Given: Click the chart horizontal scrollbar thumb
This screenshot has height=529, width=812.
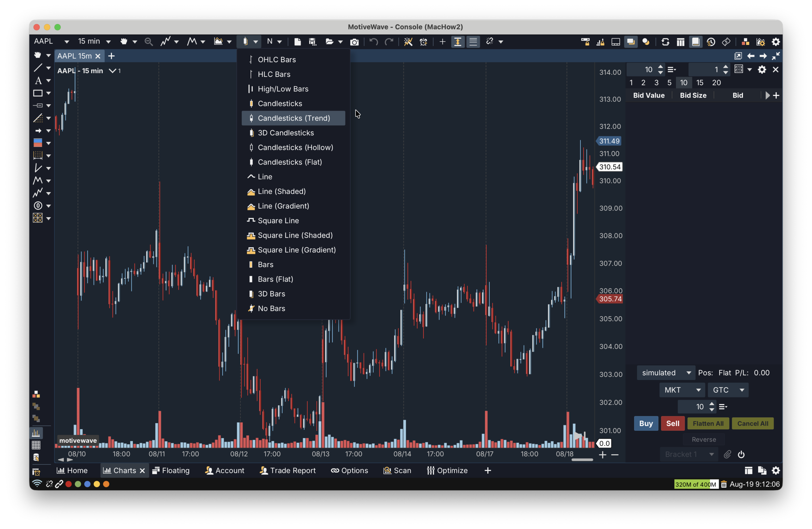Looking at the screenshot, I should pos(582,460).
